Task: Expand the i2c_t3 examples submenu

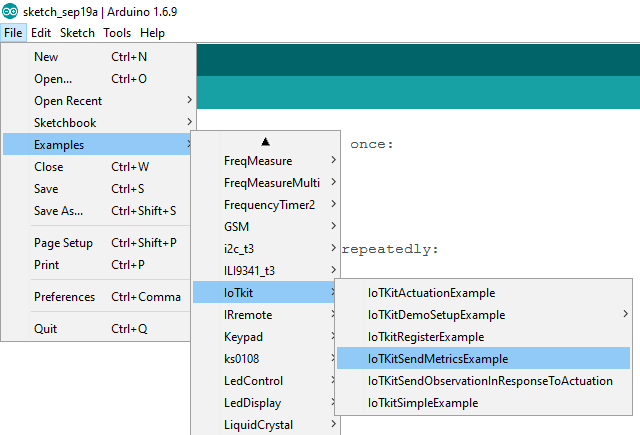Action: pos(265,249)
